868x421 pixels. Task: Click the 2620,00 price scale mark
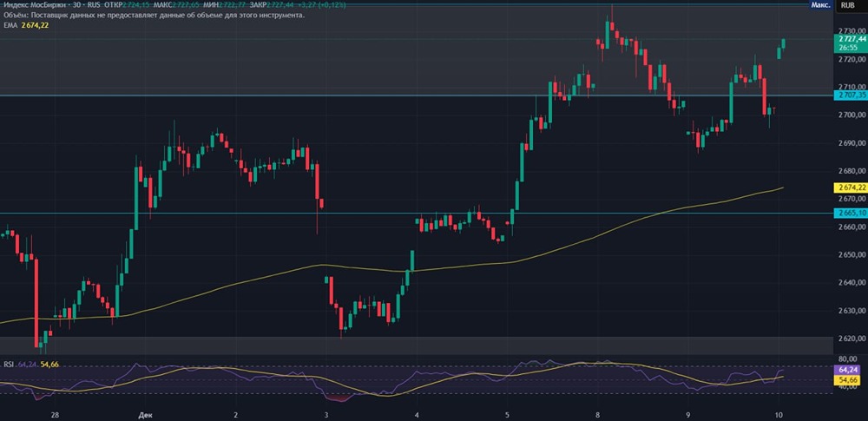(x=849, y=339)
